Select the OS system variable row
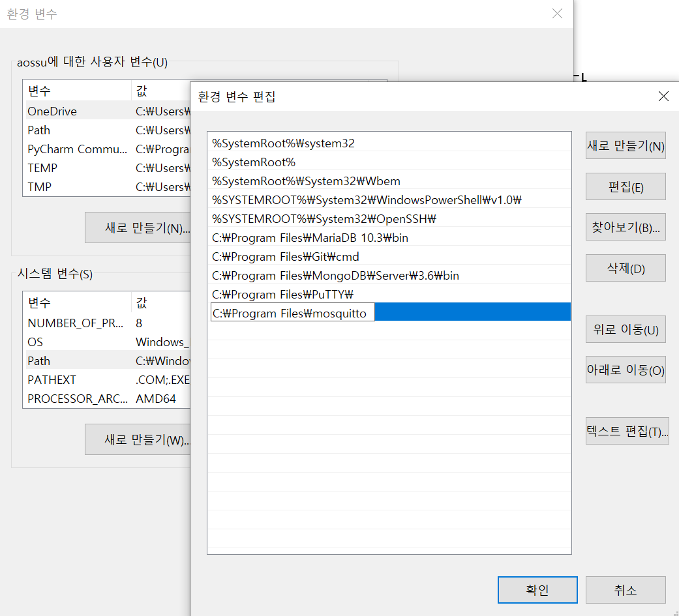Image resolution: width=679 pixels, height=616 pixels. click(108, 342)
